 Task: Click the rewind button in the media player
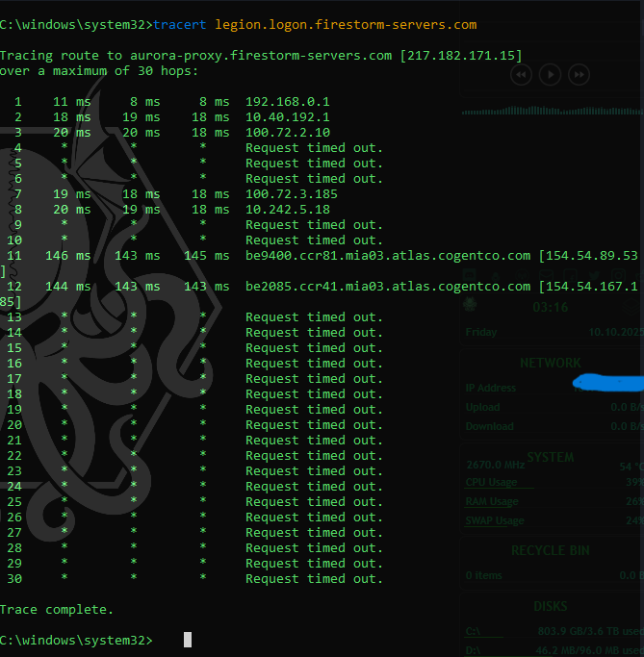click(x=520, y=74)
